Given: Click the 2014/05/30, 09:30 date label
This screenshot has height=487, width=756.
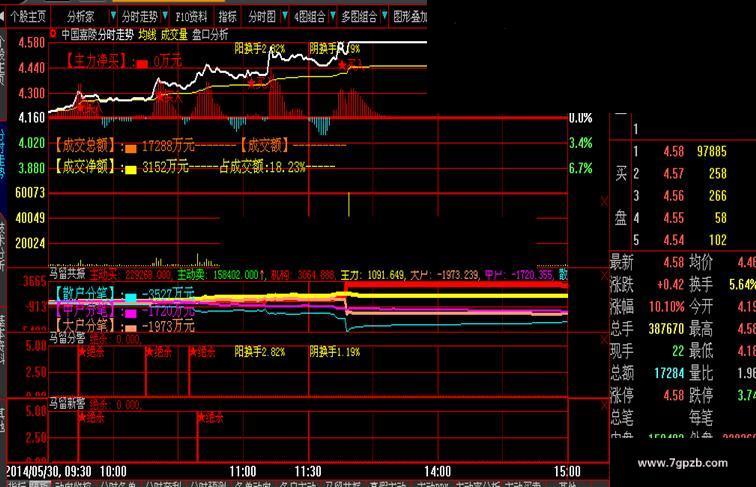Looking at the screenshot, I should coord(49,471).
